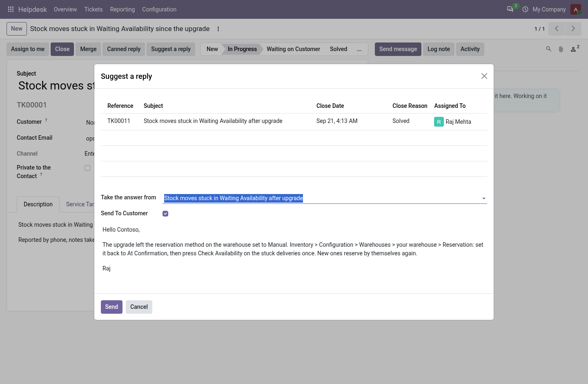Click the chatter search icon
Viewport: 588px width, 384px height.
[549, 49]
